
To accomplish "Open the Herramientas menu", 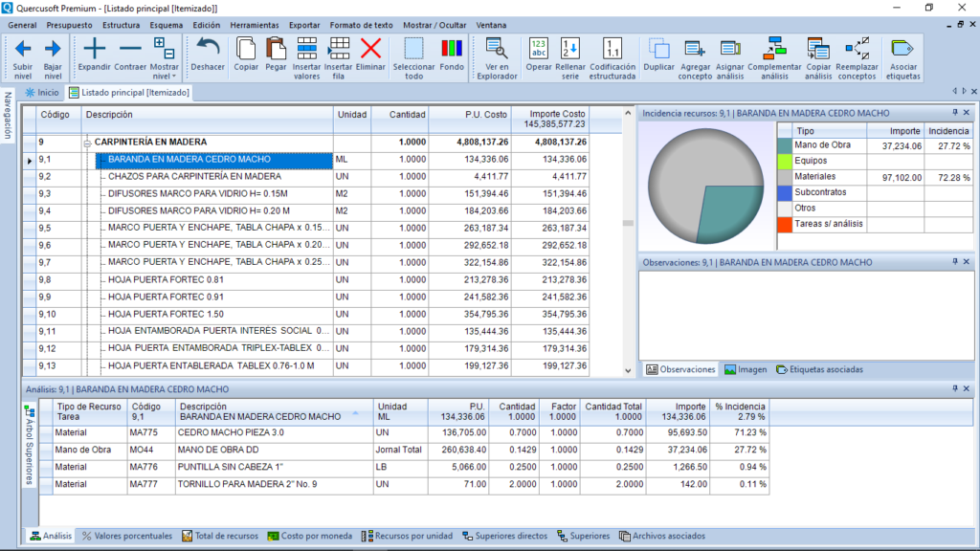I will point(255,25).
